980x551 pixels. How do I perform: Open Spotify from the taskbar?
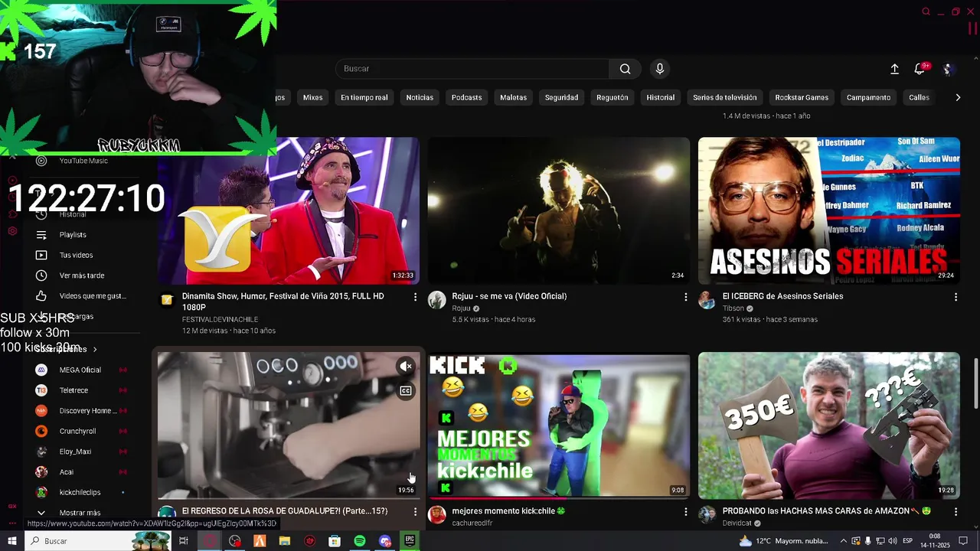click(x=360, y=541)
